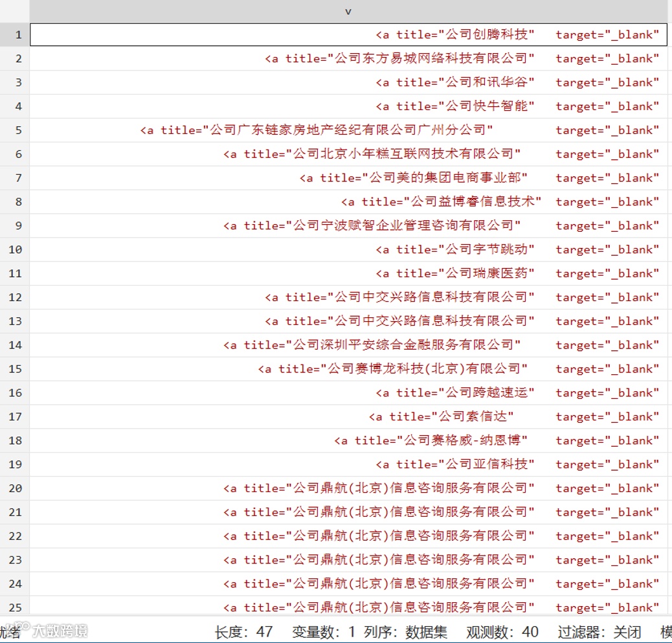Screen dimensions: 672x643
Task: Select row number 5 header
Action: 15,130
